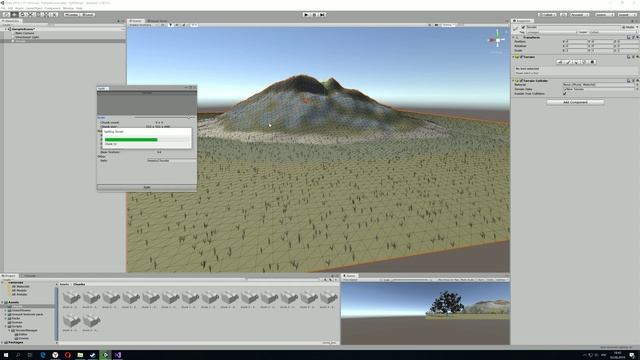Image resolution: width=640 pixels, height=360 pixels.
Task: Click the Collab button in toolbar
Action: (x=547, y=14)
